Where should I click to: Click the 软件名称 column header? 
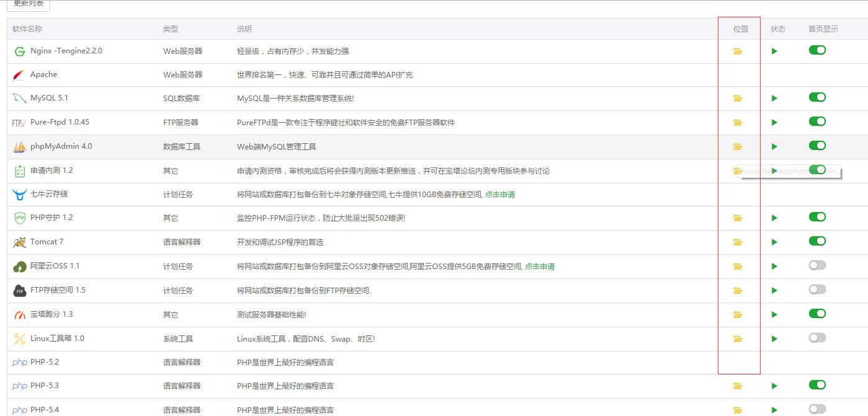click(27, 29)
